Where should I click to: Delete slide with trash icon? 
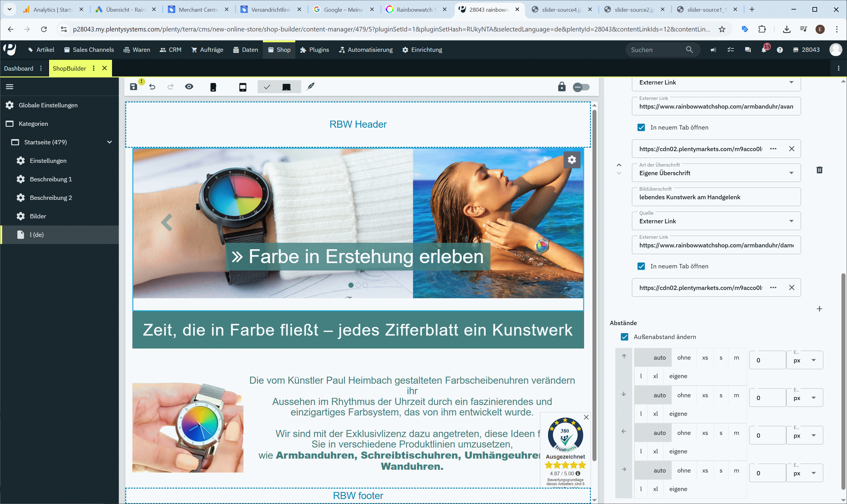819,170
